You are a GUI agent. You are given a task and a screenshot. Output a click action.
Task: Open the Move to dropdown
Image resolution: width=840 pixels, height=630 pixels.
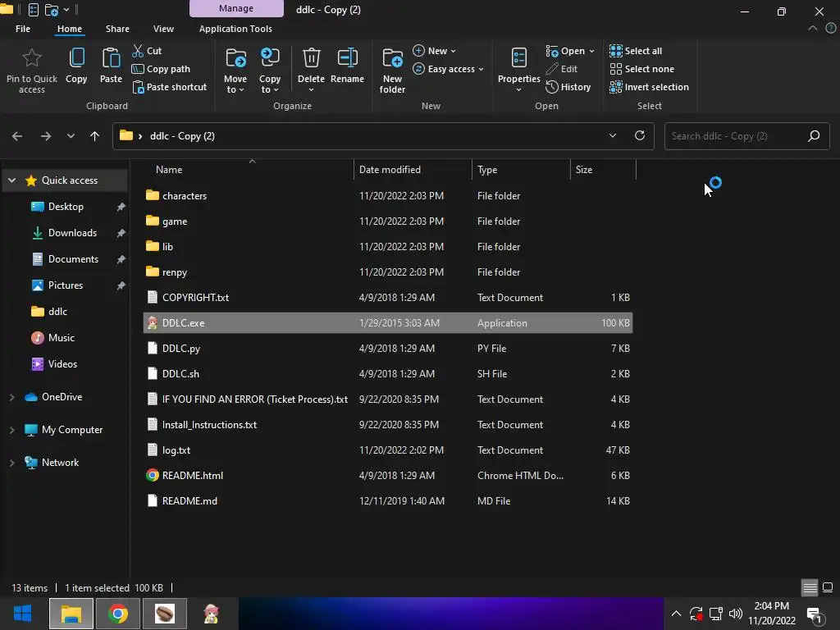pyautogui.click(x=235, y=71)
